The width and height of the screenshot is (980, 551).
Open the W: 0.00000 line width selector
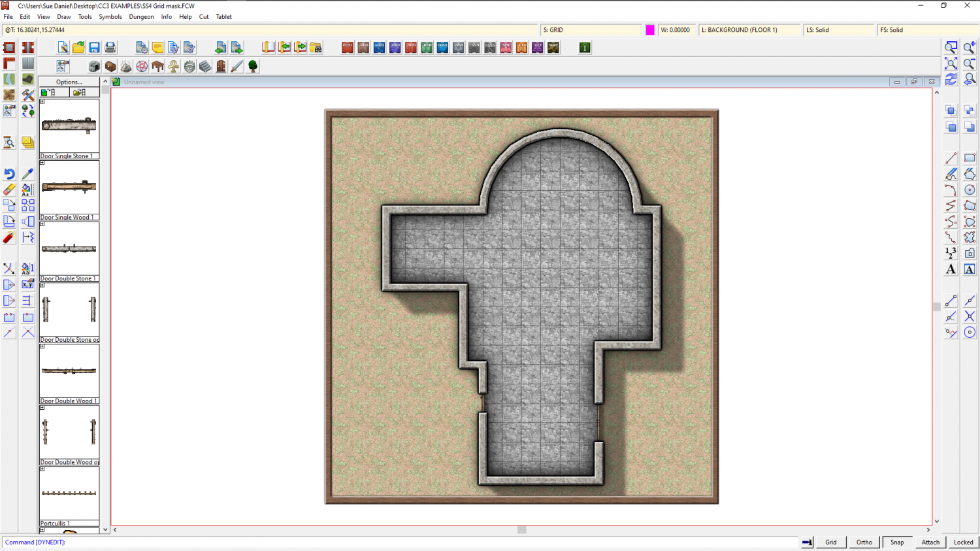click(x=677, y=30)
